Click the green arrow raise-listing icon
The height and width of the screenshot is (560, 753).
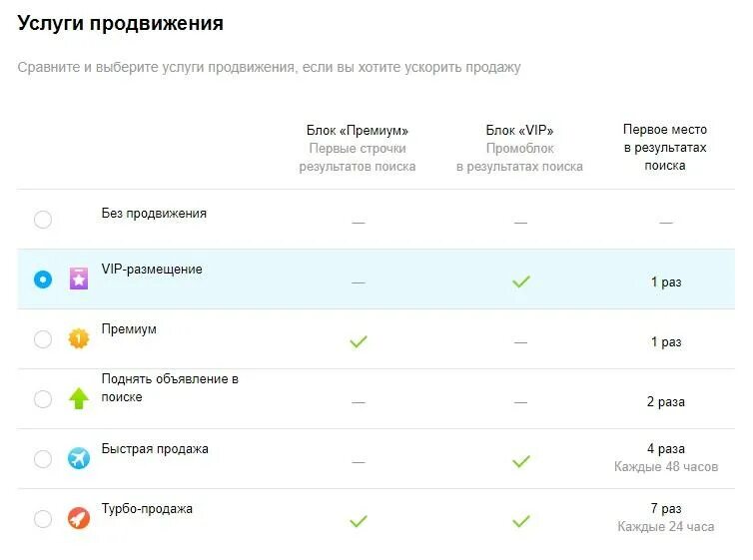pyautogui.click(x=79, y=398)
